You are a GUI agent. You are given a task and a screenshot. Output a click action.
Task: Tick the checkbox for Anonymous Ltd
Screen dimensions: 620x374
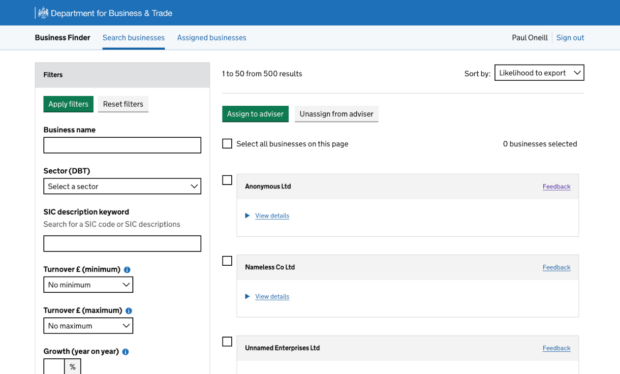[227, 180]
